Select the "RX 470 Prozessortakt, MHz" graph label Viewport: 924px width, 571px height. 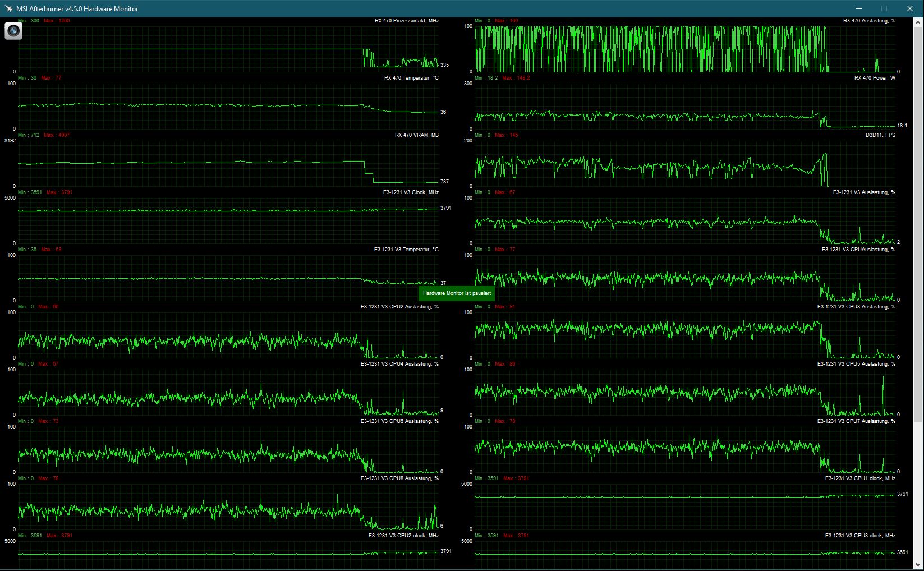click(407, 21)
